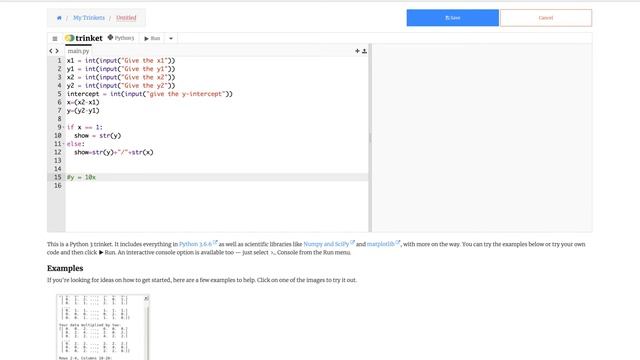
Task: Click the editor/output pane divider handle
Action: pyautogui.click(x=370, y=138)
